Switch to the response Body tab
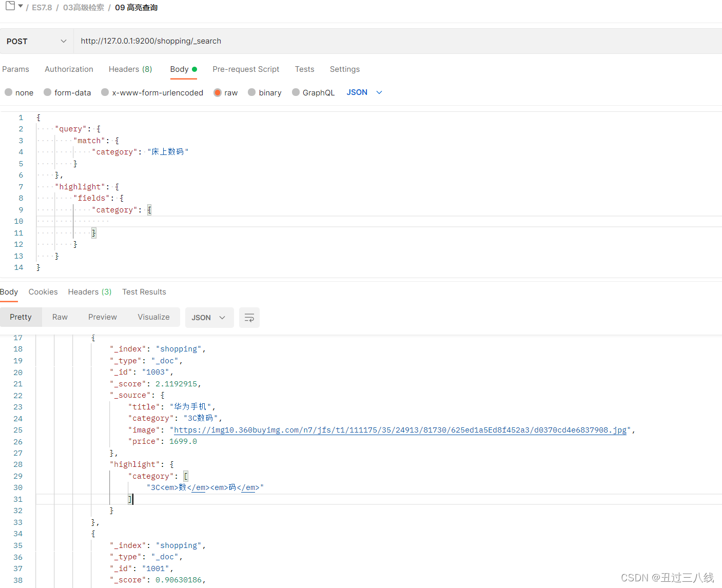This screenshot has width=722, height=588. [x=9, y=292]
